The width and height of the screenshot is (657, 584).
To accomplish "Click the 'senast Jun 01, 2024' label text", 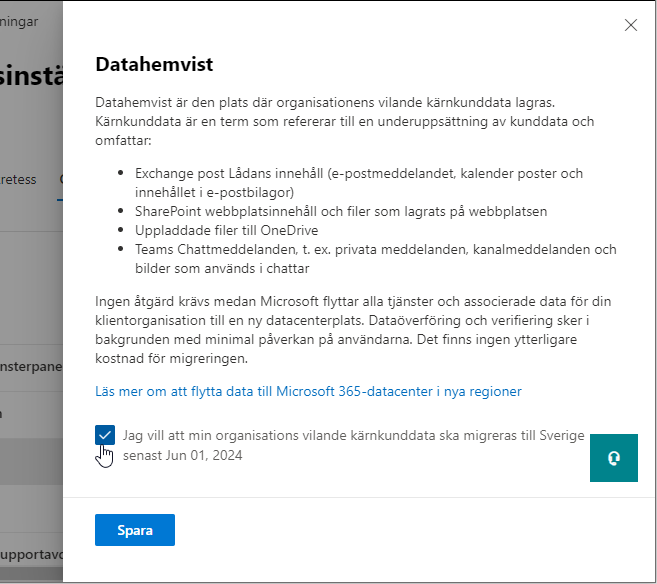I will point(183,456).
